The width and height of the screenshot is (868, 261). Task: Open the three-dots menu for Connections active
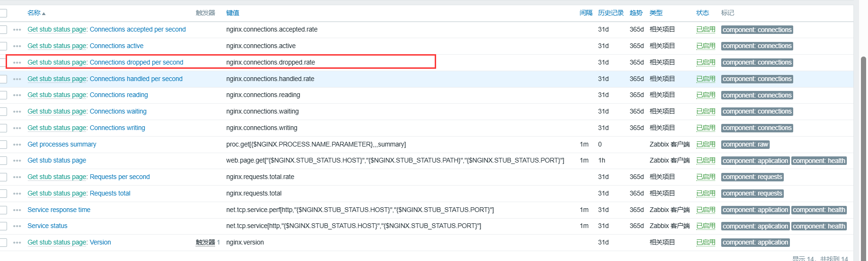tap(17, 46)
